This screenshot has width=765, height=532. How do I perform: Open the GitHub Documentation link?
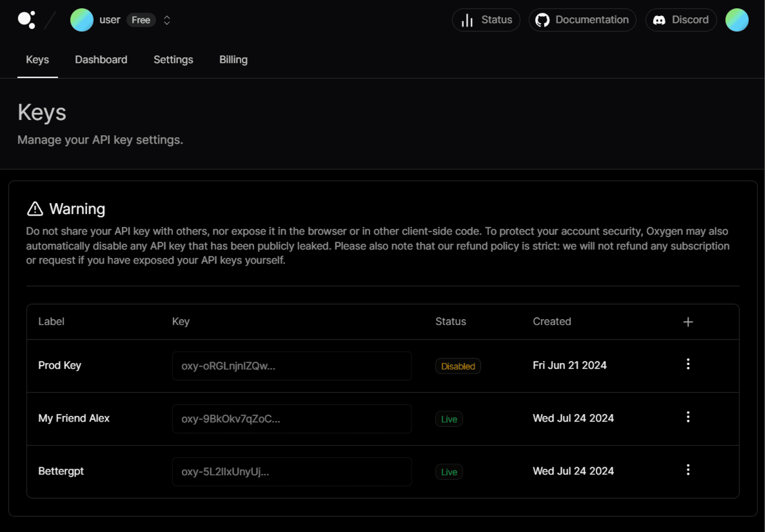(582, 20)
